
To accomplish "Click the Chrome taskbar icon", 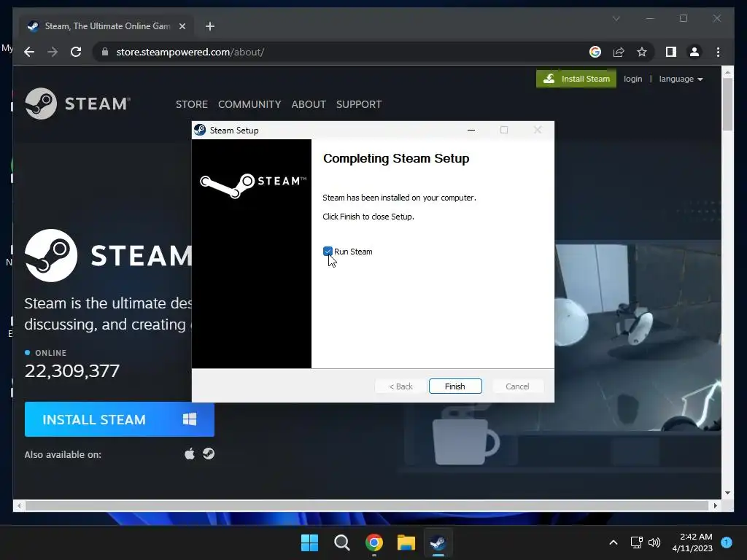I will pyautogui.click(x=374, y=542).
